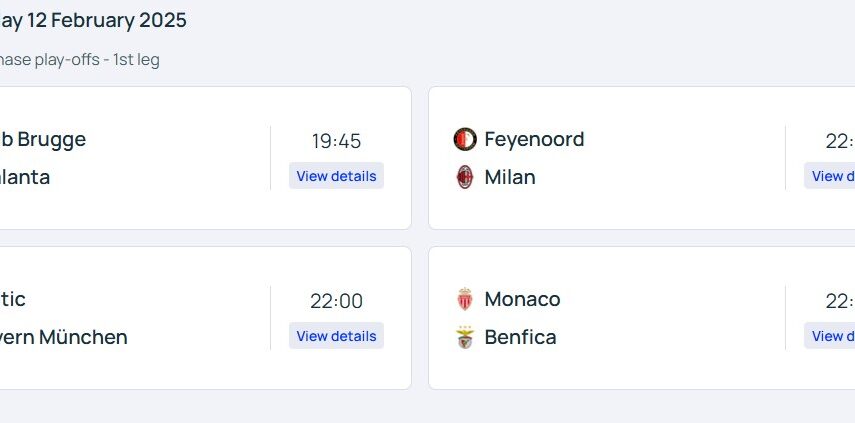Click the 22:00 kickoff time

tap(336, 301)
